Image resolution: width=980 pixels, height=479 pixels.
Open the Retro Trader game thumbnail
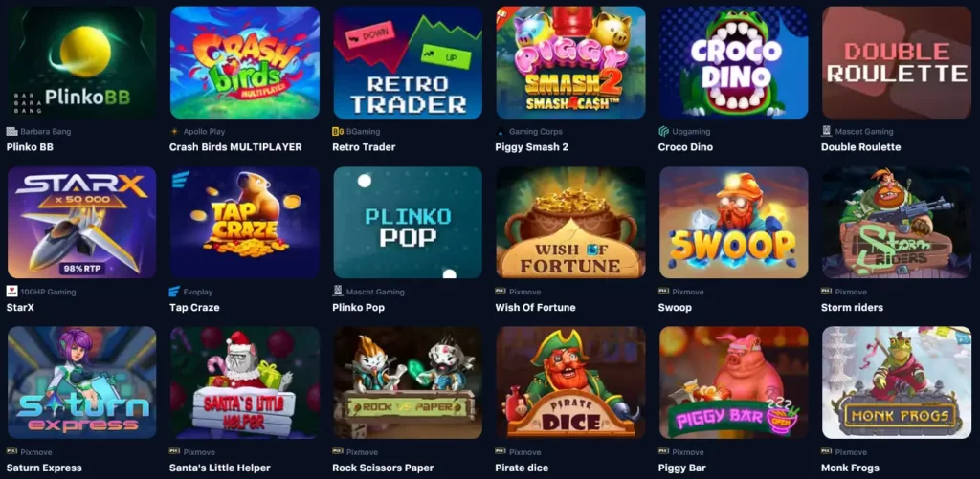coord(408,62)
